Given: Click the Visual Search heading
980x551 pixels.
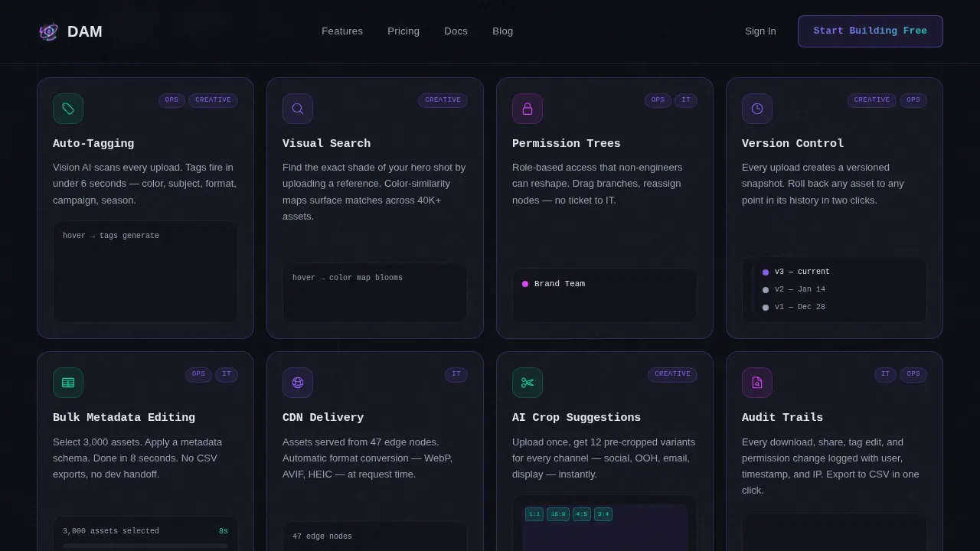Looking at the screenshot, I should [327, 144].
